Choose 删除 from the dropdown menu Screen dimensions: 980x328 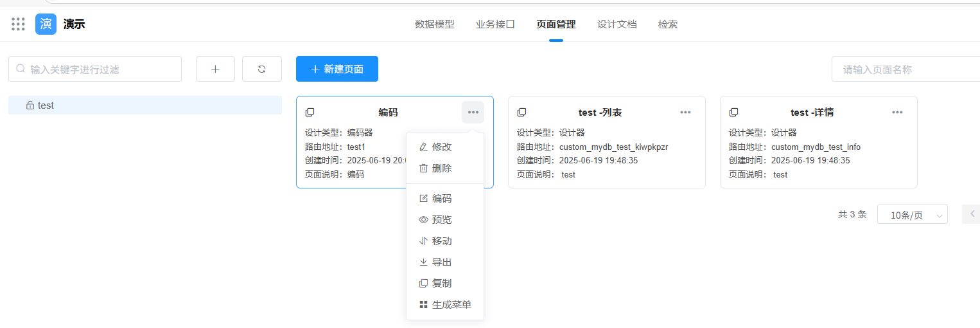pyautogui.click(x=445, y=168)
